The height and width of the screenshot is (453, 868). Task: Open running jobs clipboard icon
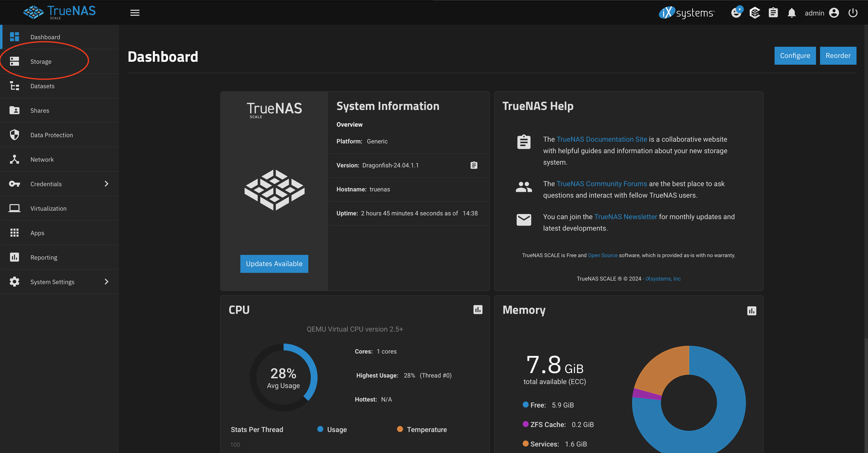click(x=773, y=12)
